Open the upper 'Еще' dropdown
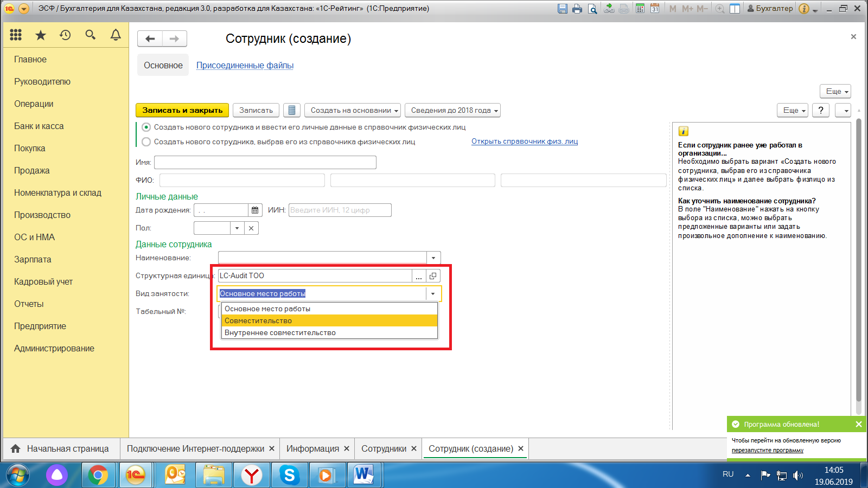The image size is (868, 488). point(835,91)
